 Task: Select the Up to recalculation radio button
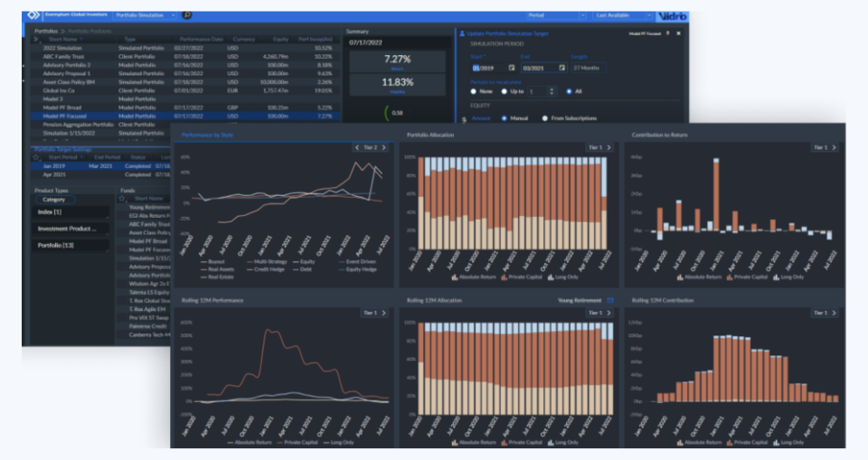click(x=505, y=91)
